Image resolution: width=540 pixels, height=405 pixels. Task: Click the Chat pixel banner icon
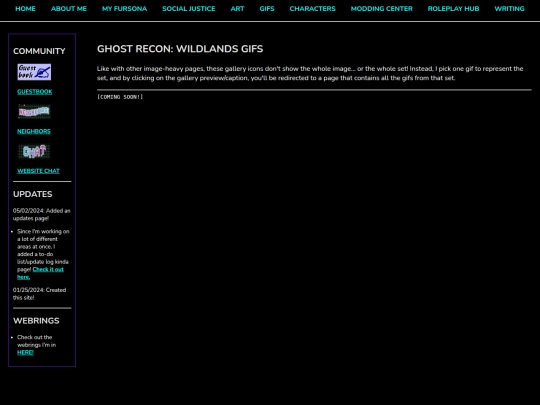tap(34, 151)
